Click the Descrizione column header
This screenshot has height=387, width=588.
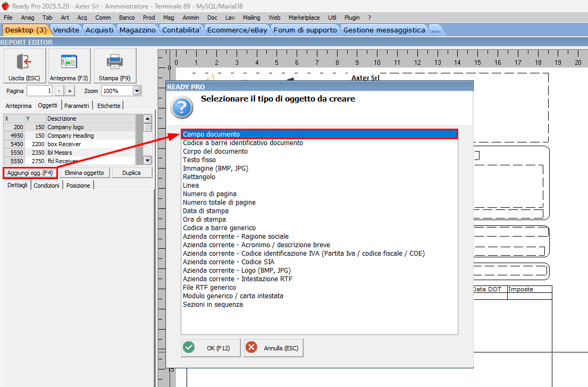90,119
